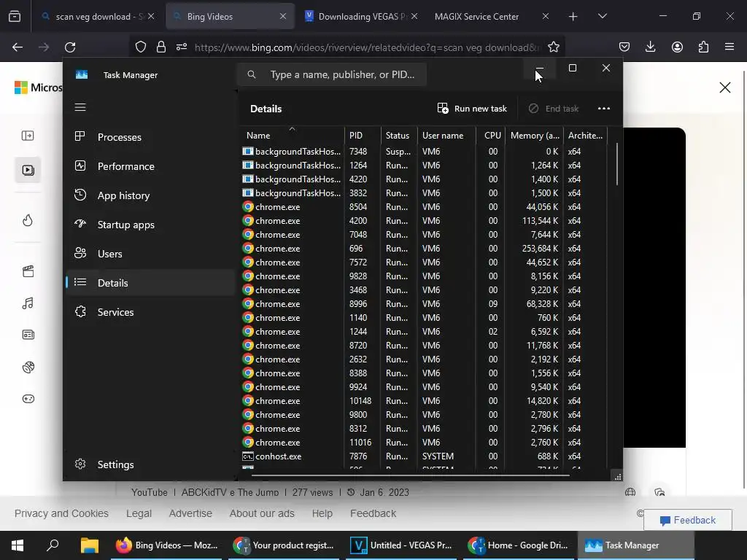Click the End task button
This screenshot has height=560, width=747.
click(x=554, y=109)
